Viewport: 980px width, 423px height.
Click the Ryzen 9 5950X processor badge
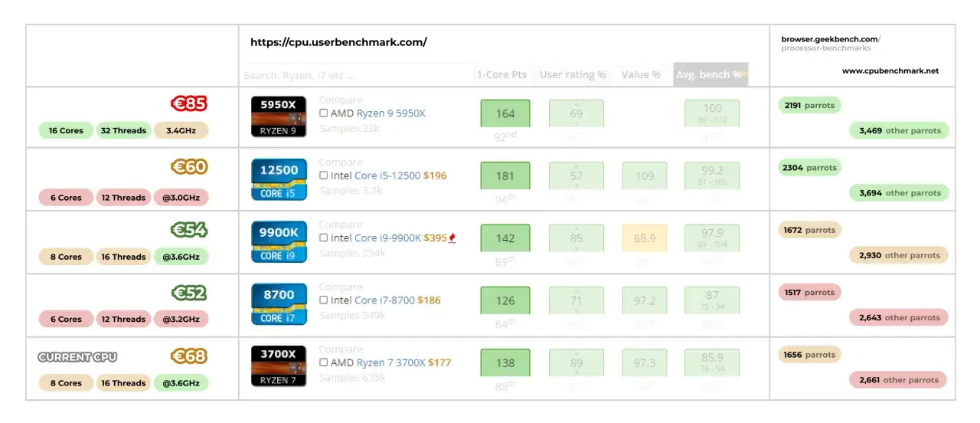click(x=279, y=116)
